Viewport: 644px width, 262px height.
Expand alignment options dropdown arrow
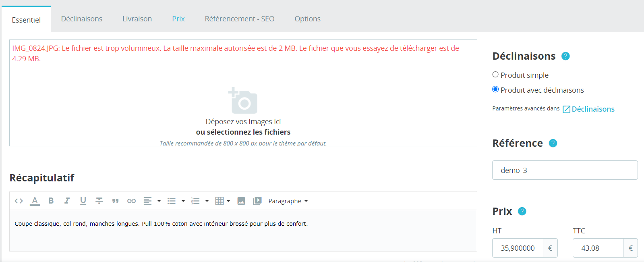coord(159,201)
